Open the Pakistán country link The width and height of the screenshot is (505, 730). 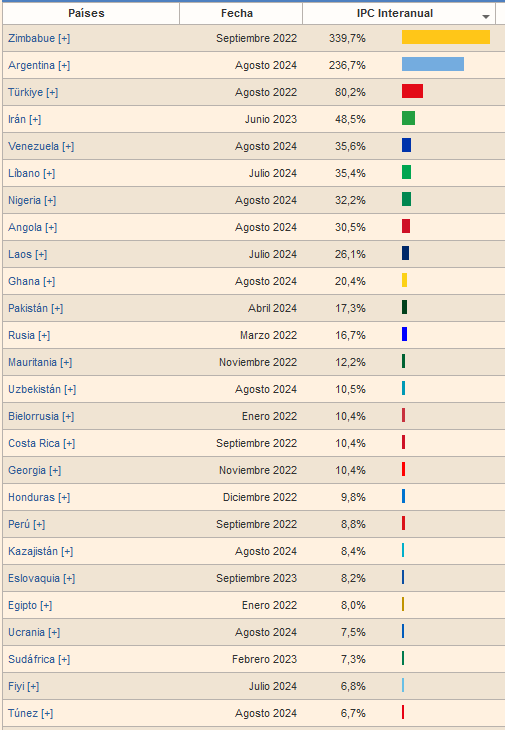pos(28,308)
